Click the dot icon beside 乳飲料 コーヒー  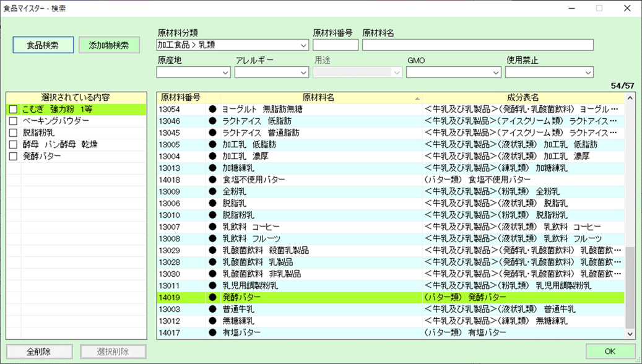coord(212,227)
